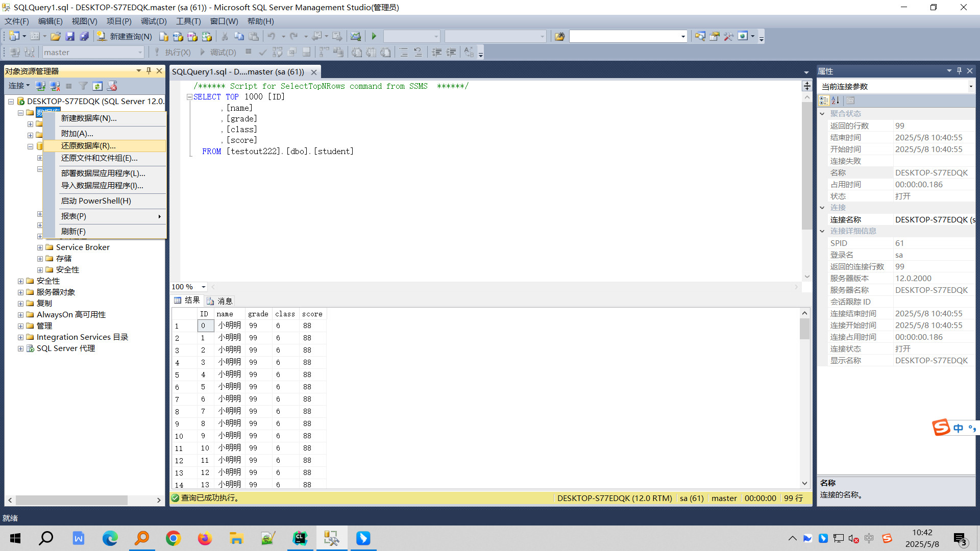Viewport: 980px width, 551px height.
Task: Click the Open file folder icon
Action: click(56, 36)
